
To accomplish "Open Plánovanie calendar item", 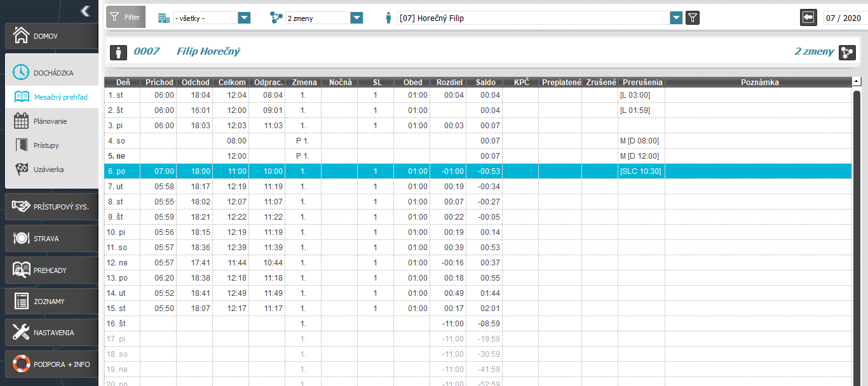I will tap(53, 121).
